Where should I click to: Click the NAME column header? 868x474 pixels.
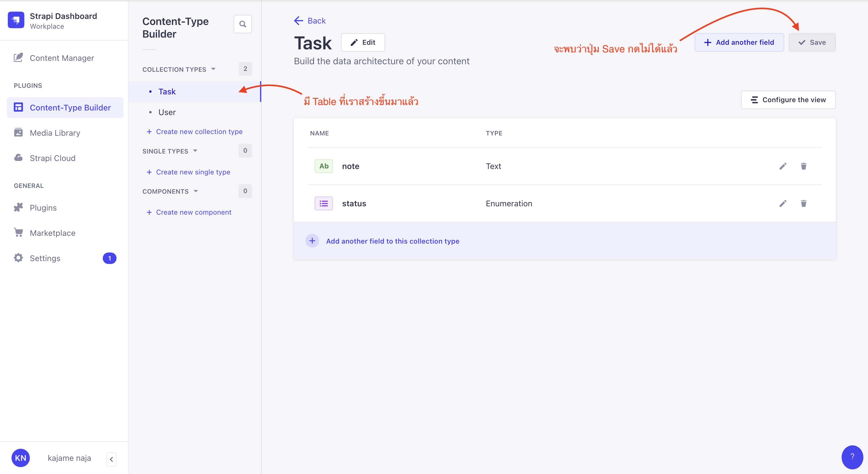tap(319, 133)
